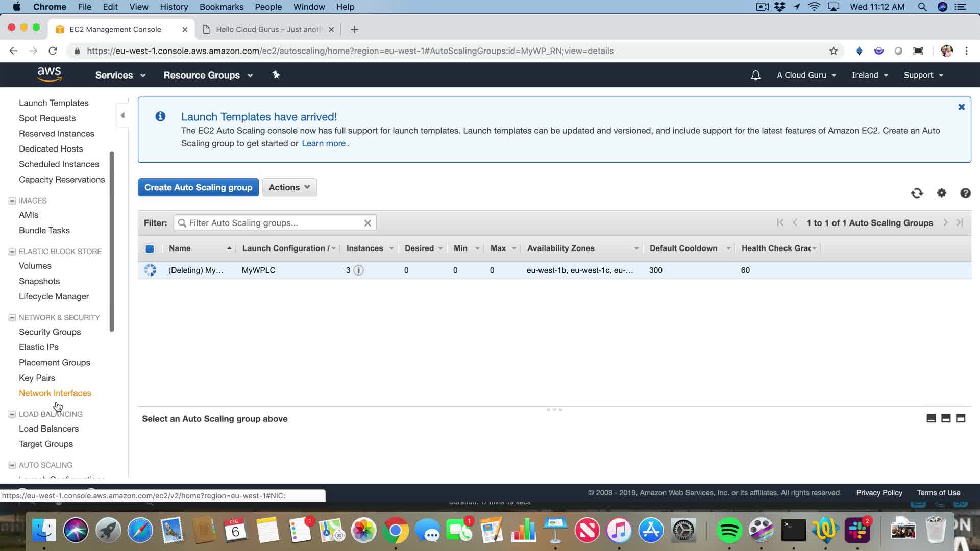Click the Filter Auto Scaling groups field
Viewport: 980px width, 551px height.
(274, 223)
